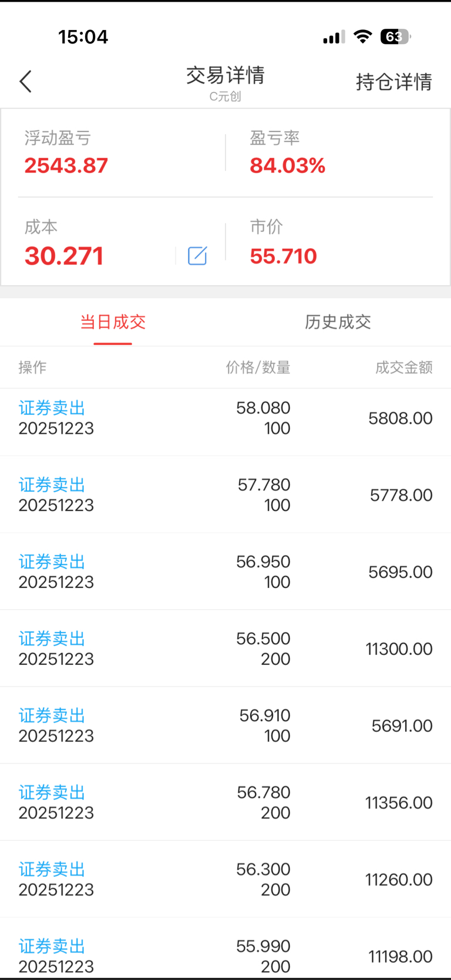Tap the battery indicator icon

pos(396,37)
